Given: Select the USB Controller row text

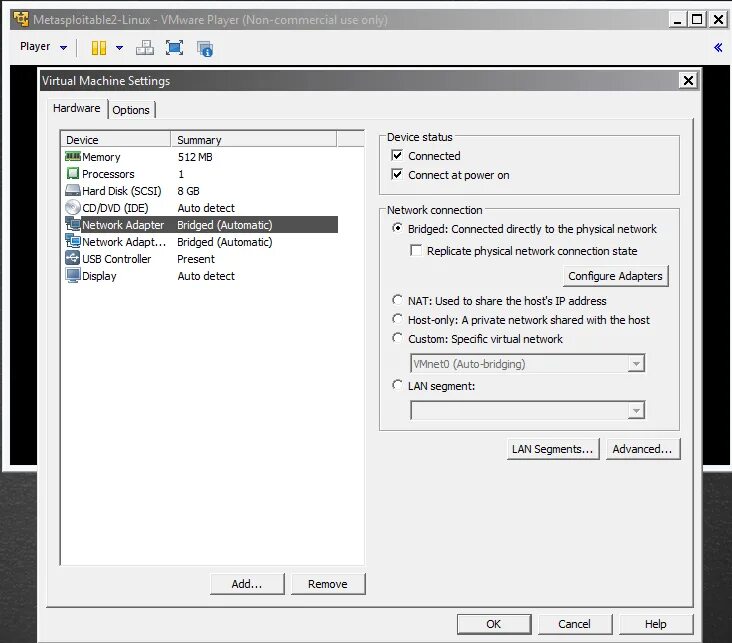Looking at the screenshot, I should click(x=117, y=259).
